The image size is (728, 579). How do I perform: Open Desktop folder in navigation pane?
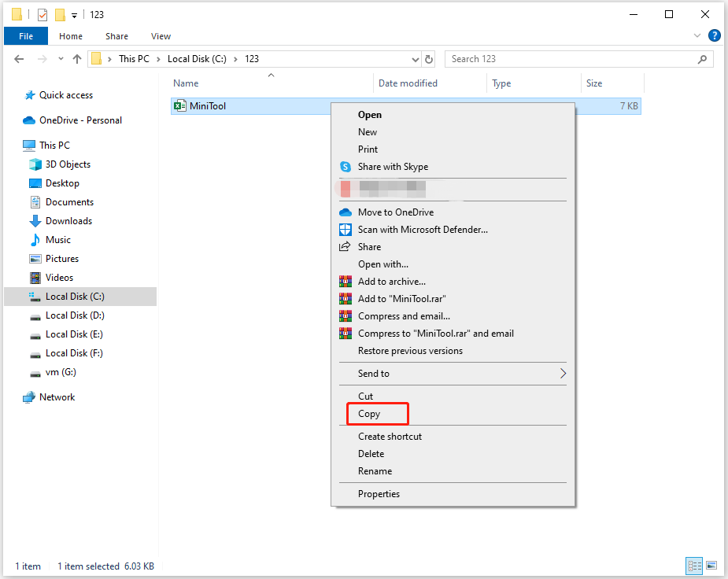(62, 183)
